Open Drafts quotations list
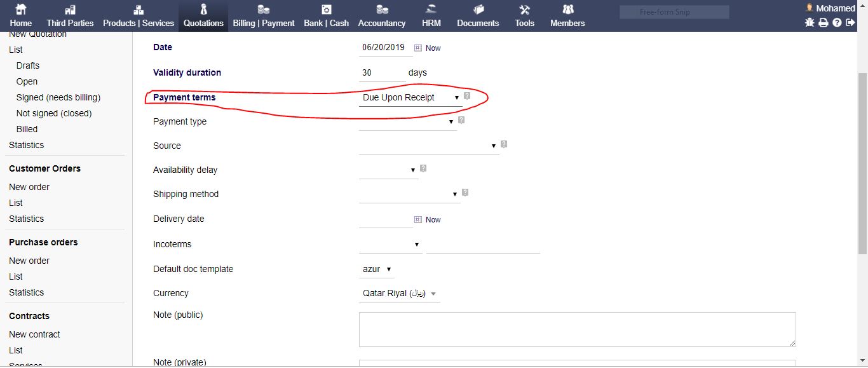Image resolution: width=868 pixels, height=368 pixels. click(x=28, y=65)
